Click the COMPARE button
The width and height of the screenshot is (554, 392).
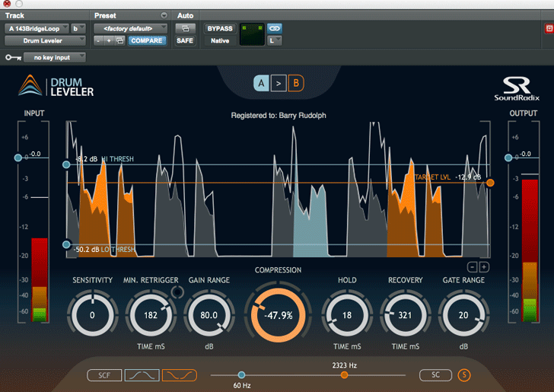click(147, 40)
